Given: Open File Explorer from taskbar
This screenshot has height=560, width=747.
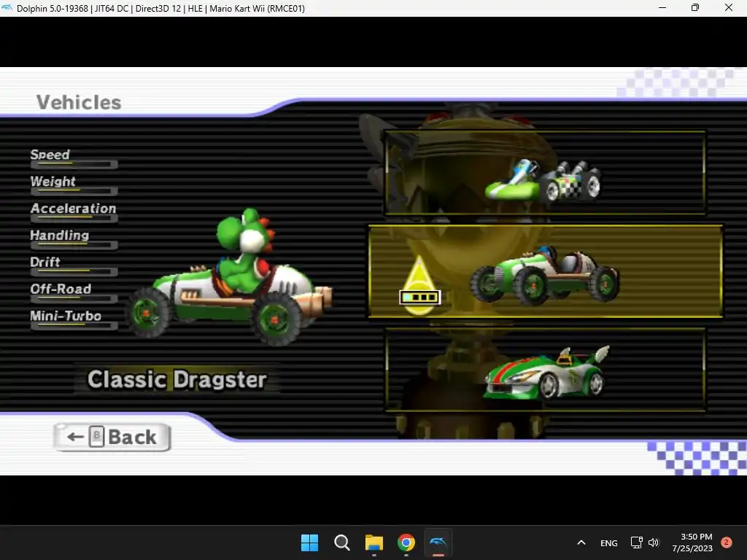Looking at the screenshot, I should point(374,542).
